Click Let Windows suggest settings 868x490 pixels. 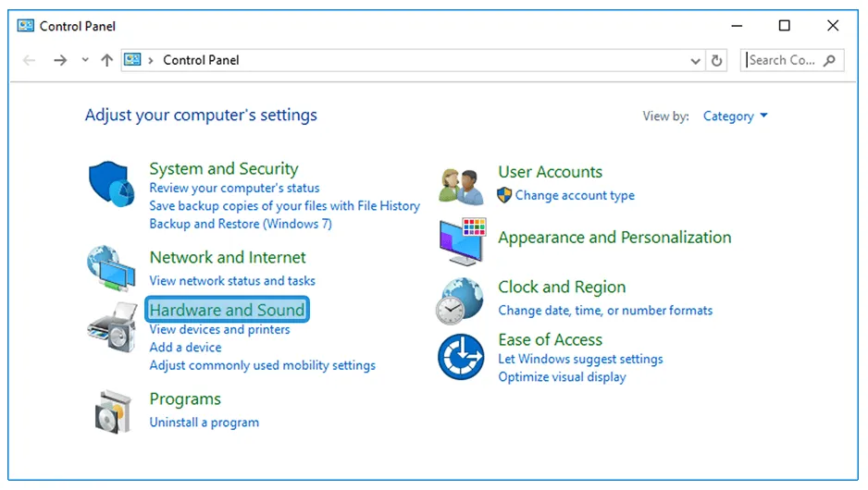click(580, 359)
